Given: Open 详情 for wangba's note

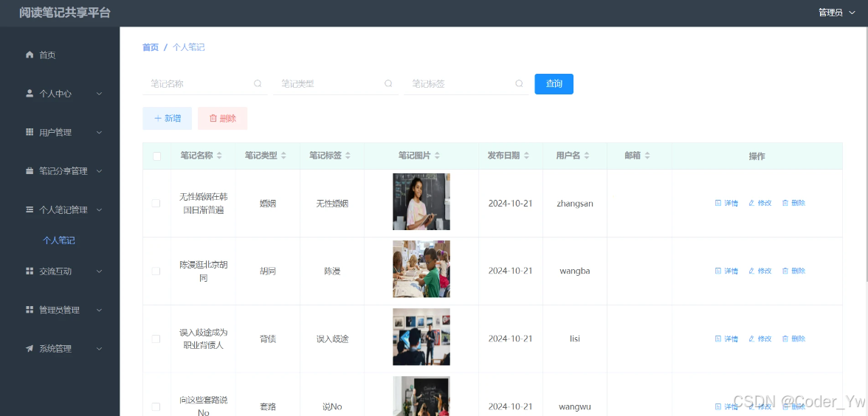Looking at the screenshot, I should coord(726,271).
